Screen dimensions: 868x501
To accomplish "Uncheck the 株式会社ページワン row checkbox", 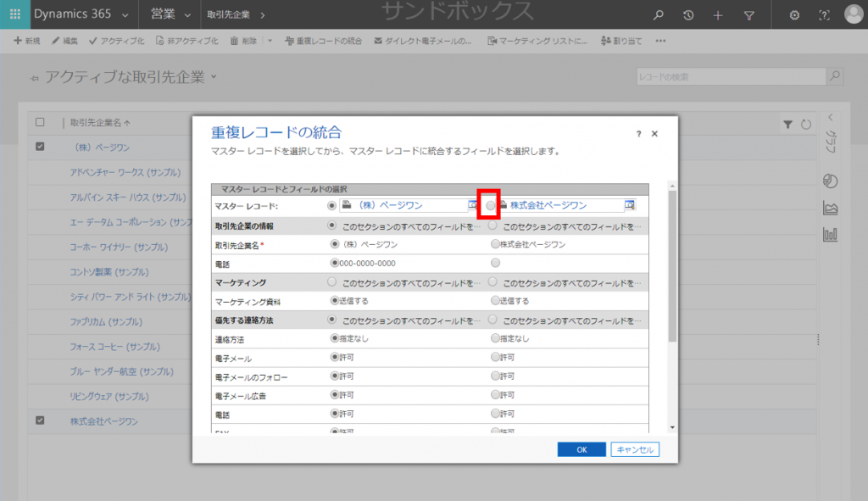I will [x=40, y=420].
